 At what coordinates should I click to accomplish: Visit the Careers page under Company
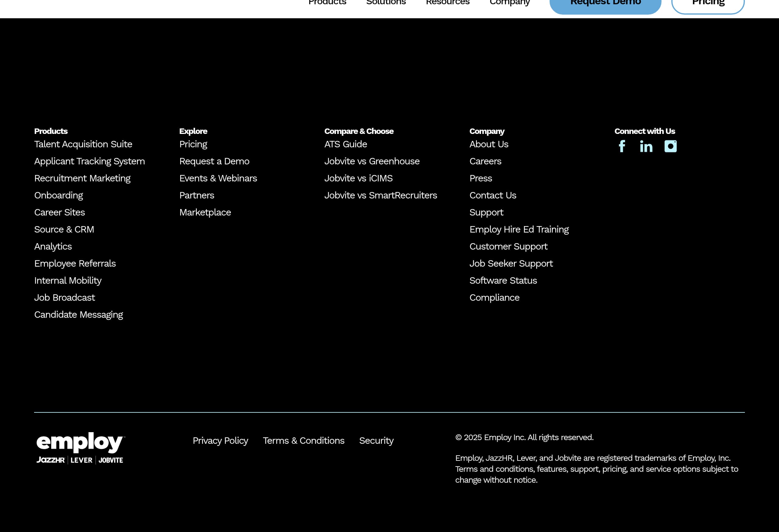[x=486, y=161]
